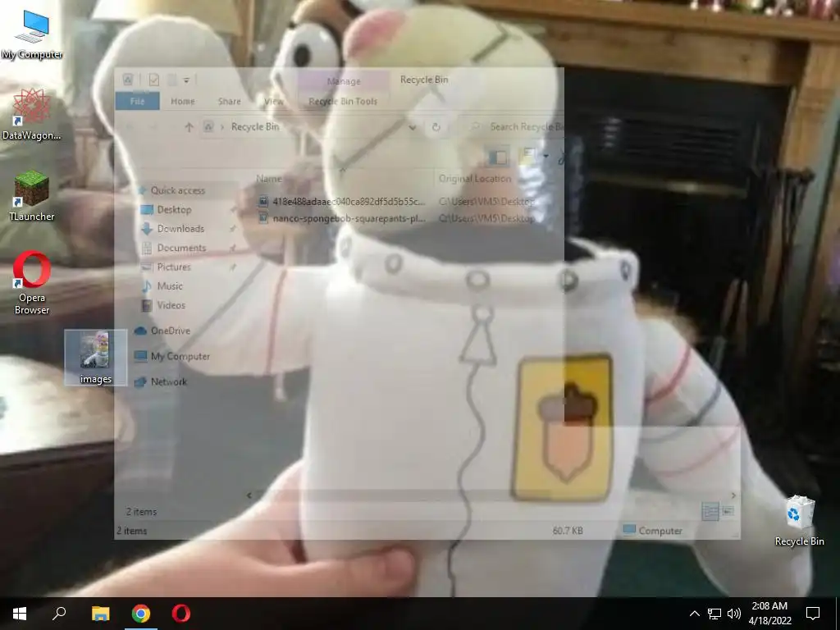
Task: Open File Explorer from the taskbar
Action: 100,614
